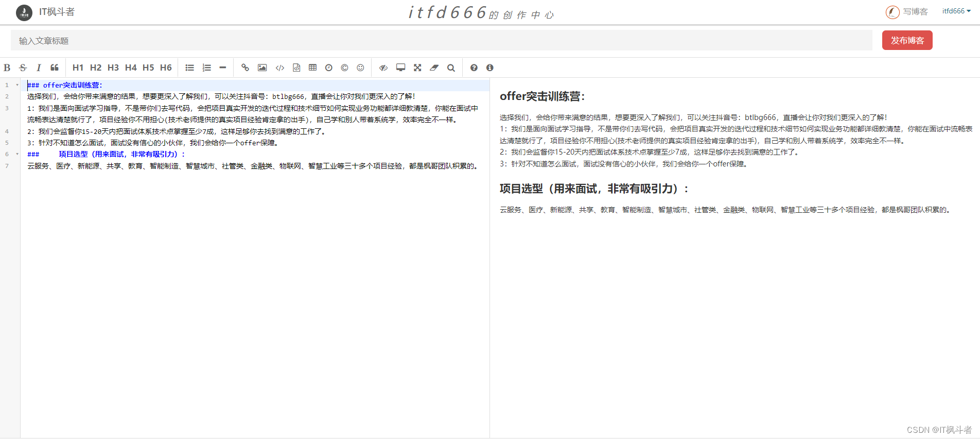Viewport: 980px width, 439px height.
Task: Click editor line starting '云服务、医疗、新能源'
Action: click(253, 166)
